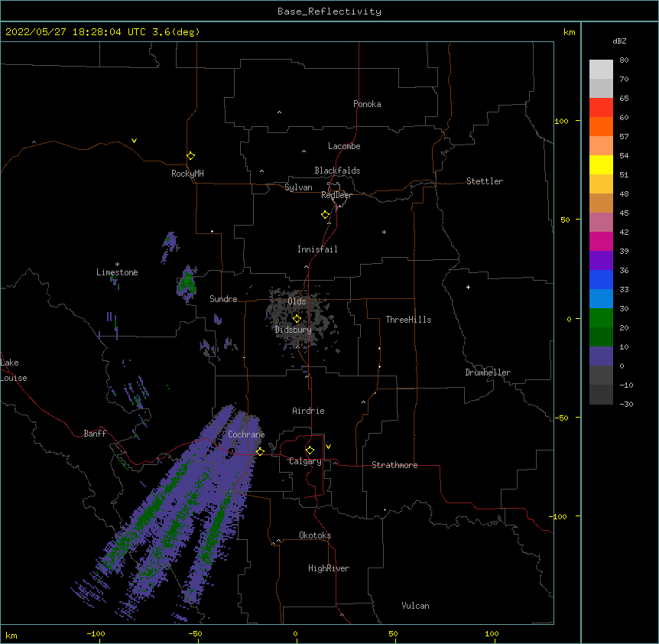Click the white plus marker north of Drumheller
This screenshot has height=644, width=659.
click(468, 287)
